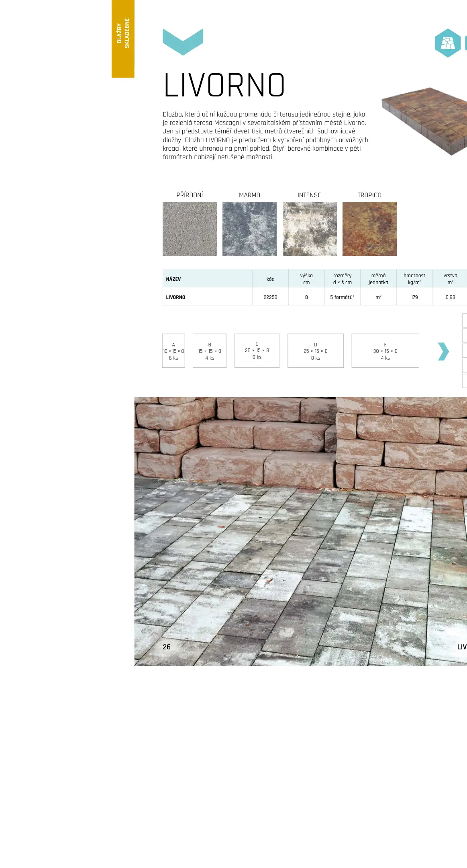467x868 pixels.
Task: Select the PŘÍRODNÍ grey color swatch
Action: pyautogui.click(x=190, y=229)
